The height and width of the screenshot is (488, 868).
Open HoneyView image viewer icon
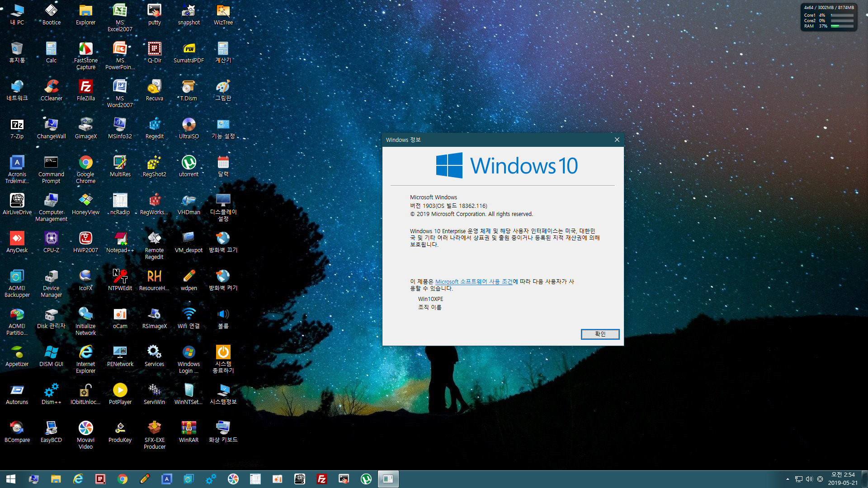pos(85,204)
